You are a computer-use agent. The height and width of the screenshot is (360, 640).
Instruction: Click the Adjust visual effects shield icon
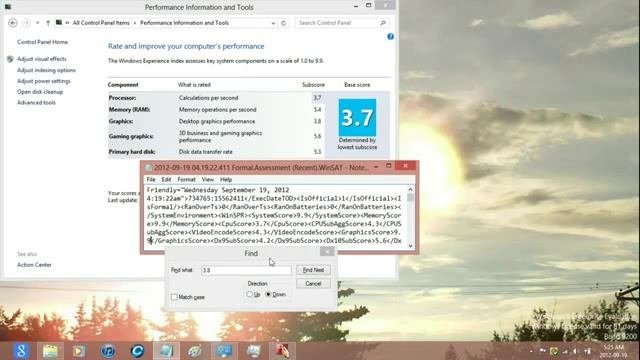point(10,59)
